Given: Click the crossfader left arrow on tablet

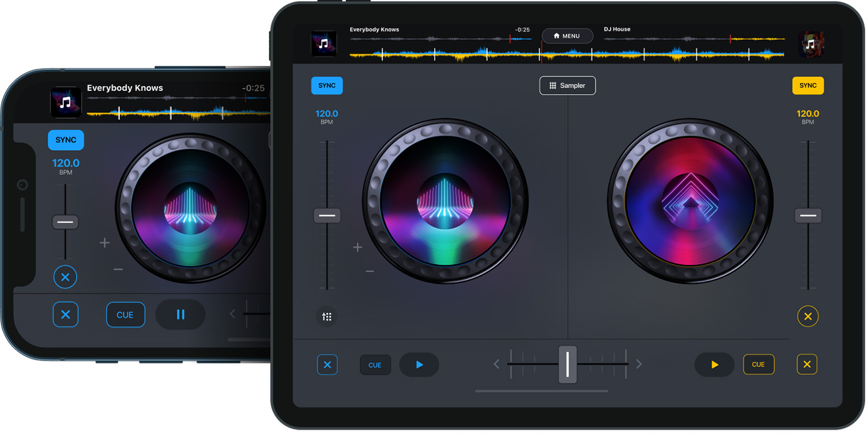Looking at the screenshot, I should coord(497,364).
